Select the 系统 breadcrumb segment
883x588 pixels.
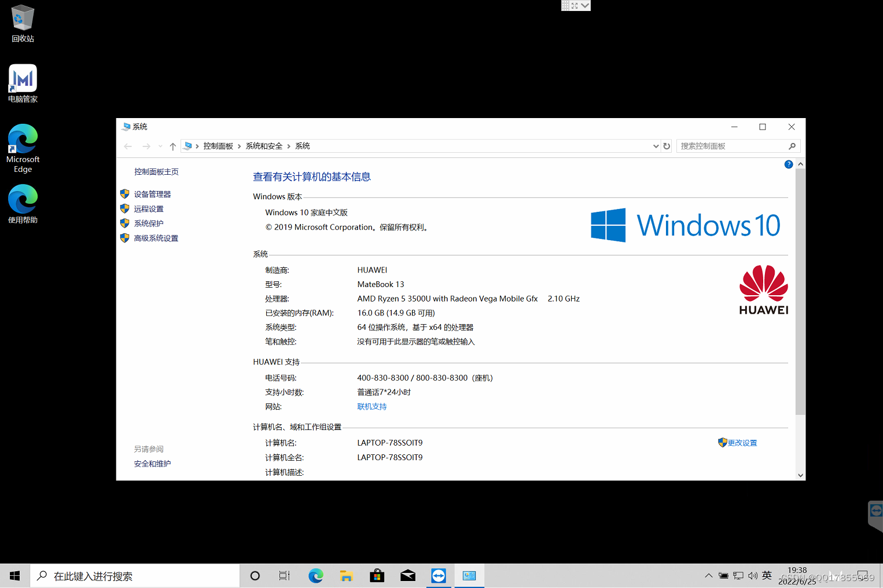click(303, 146)
